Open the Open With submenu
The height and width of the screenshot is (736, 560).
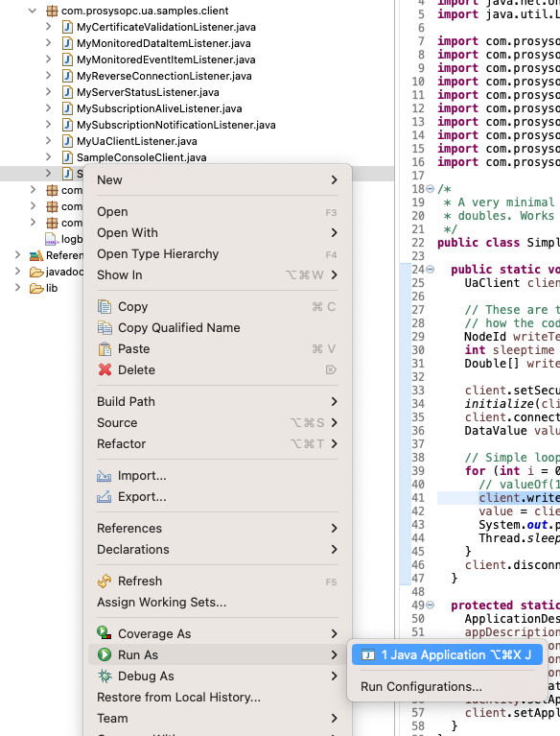pos(218,233)
